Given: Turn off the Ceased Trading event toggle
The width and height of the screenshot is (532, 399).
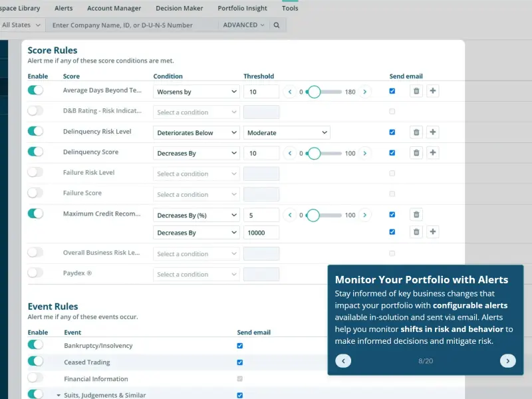Looking at the screenshot, I should click(x=35, y=361).
